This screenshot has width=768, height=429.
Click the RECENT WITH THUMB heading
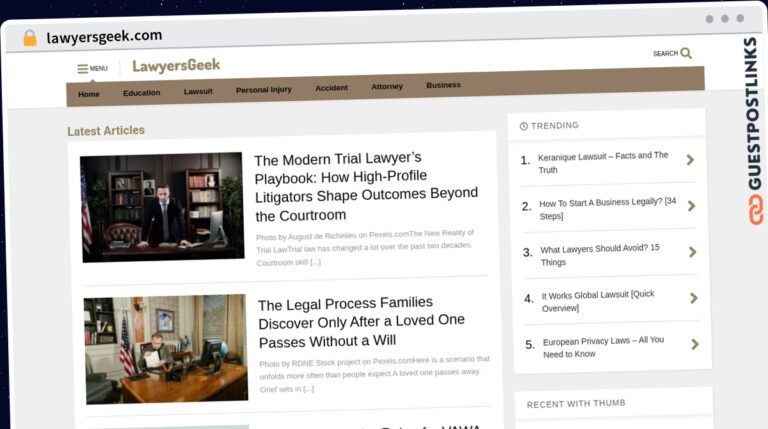click(576, 404)
